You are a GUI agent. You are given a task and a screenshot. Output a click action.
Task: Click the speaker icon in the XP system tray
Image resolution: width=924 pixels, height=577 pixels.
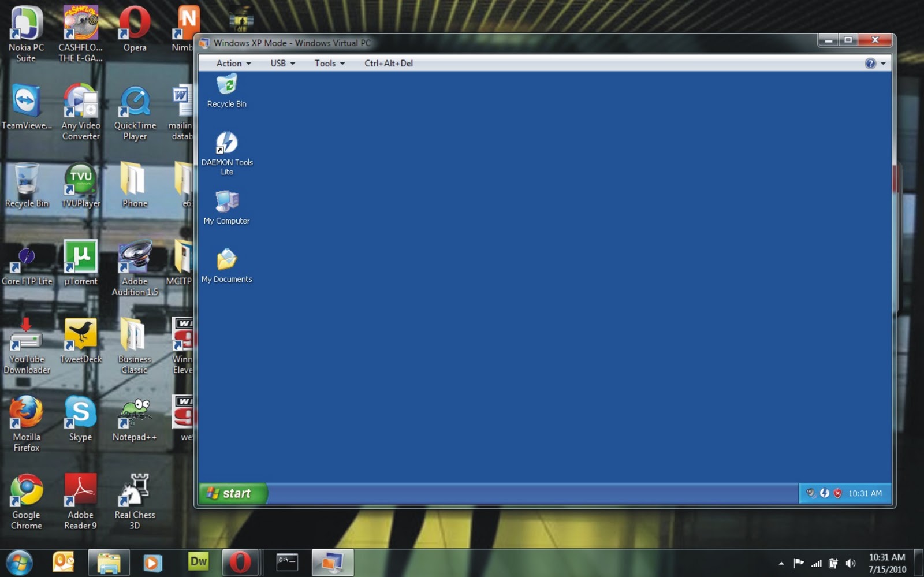811,493
